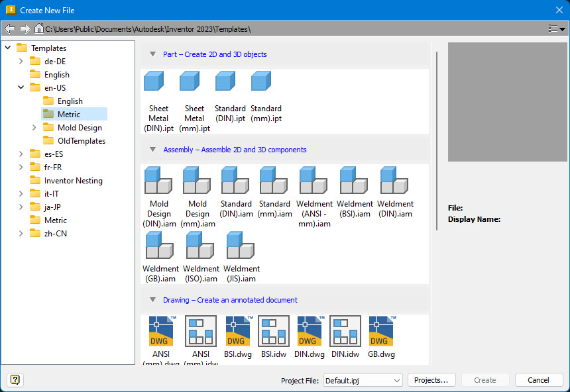Viewport: 570px width, 392px height.
Task: Collapse the Assembly section header
Action: (x=153, y=150)
